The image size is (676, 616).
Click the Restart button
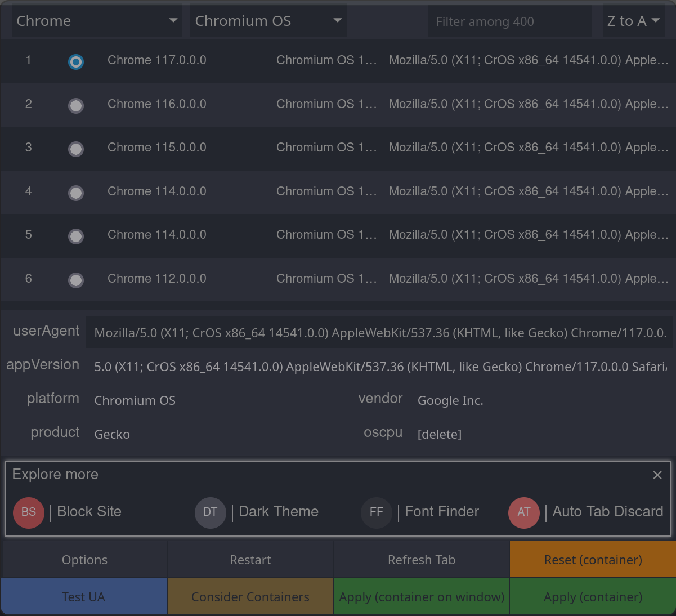[250, 560]
